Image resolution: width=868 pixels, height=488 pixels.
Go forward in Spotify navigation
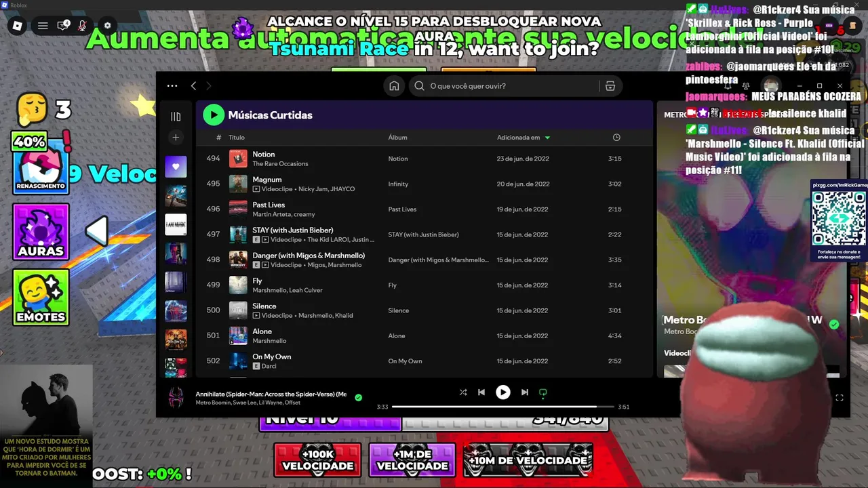(208, 86)
